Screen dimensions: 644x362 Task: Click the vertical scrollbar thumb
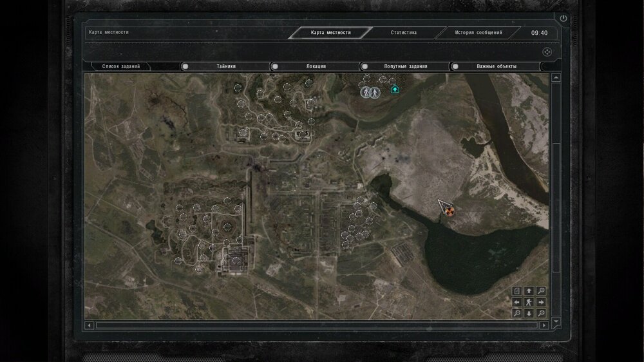[x=556, y=207]
